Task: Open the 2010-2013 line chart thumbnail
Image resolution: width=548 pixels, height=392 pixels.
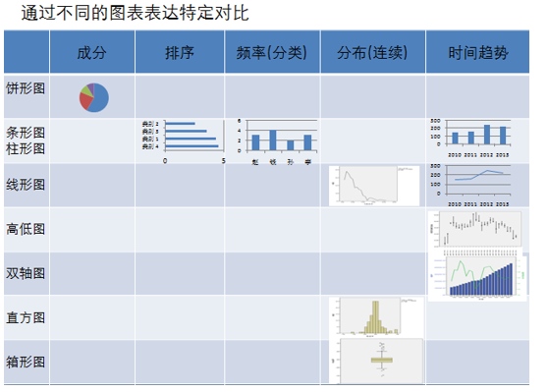Action: 471,185
